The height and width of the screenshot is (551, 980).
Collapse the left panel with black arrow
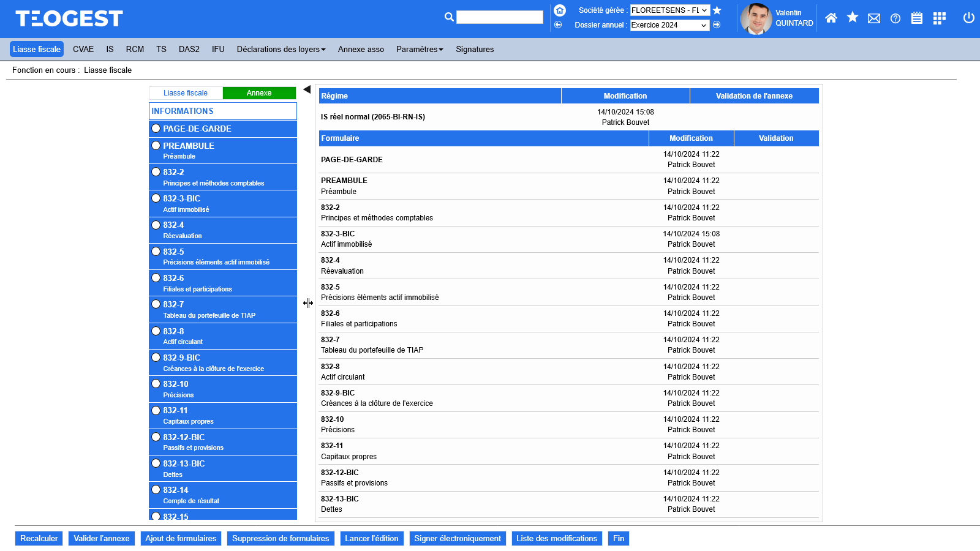point(307,89)
